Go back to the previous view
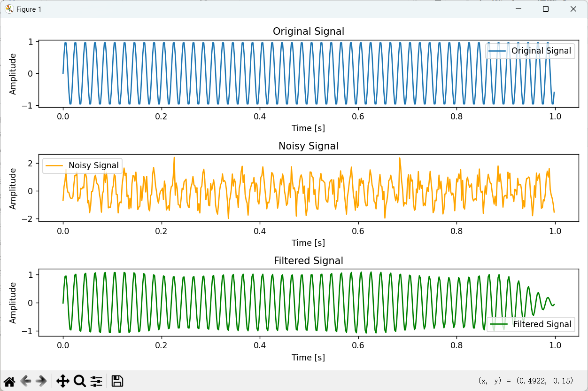588x391 pixels. click(x=25, y=381)
